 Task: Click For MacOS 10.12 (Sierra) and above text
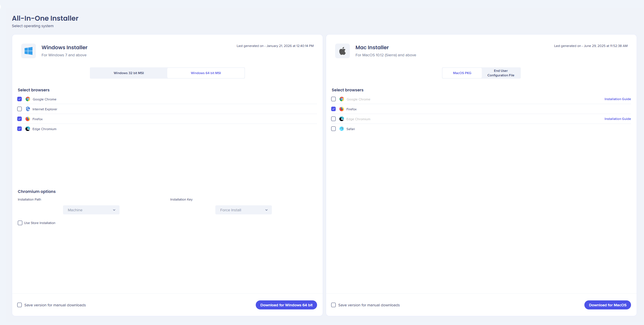coord(386,55)
